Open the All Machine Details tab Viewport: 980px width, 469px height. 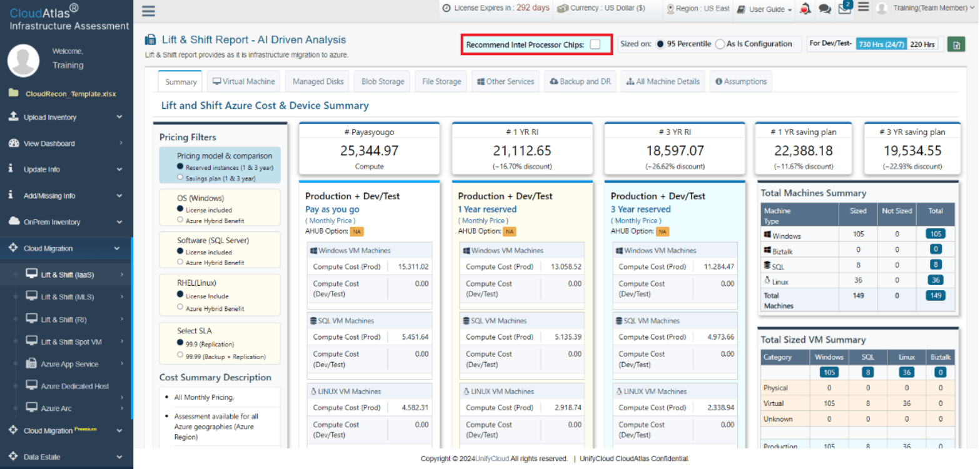[x=663, y=81]
